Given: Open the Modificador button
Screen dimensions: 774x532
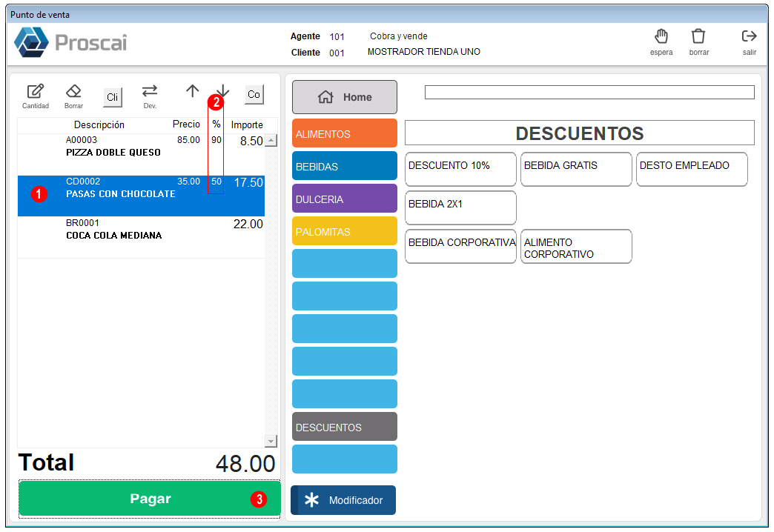Looking at the screenshot, I should pyautogui.click(x=343, y=500).
